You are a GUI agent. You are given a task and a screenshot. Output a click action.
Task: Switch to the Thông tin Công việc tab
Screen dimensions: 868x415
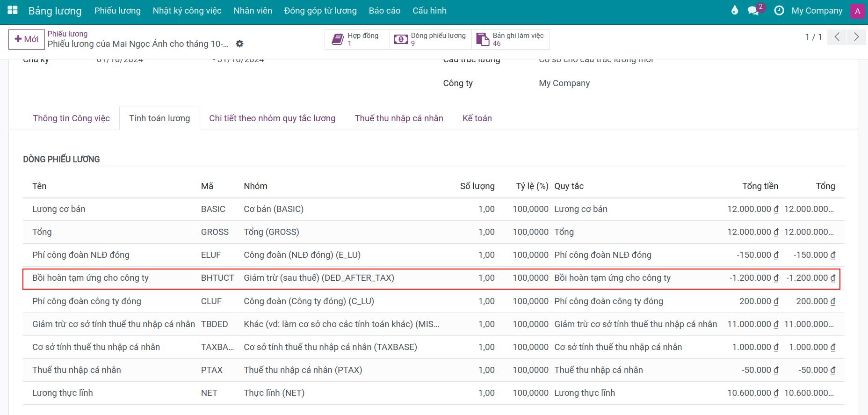71,118
